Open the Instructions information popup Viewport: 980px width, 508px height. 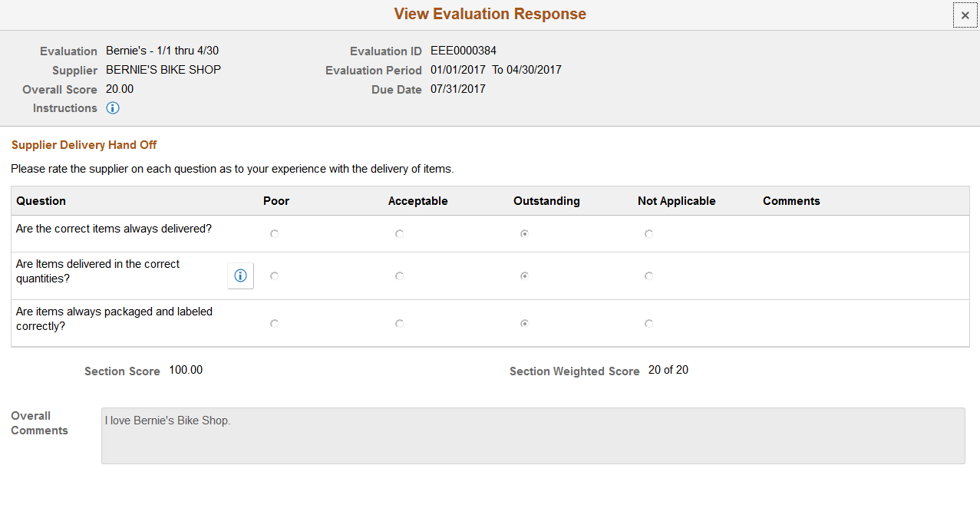(x=112, y=107)
